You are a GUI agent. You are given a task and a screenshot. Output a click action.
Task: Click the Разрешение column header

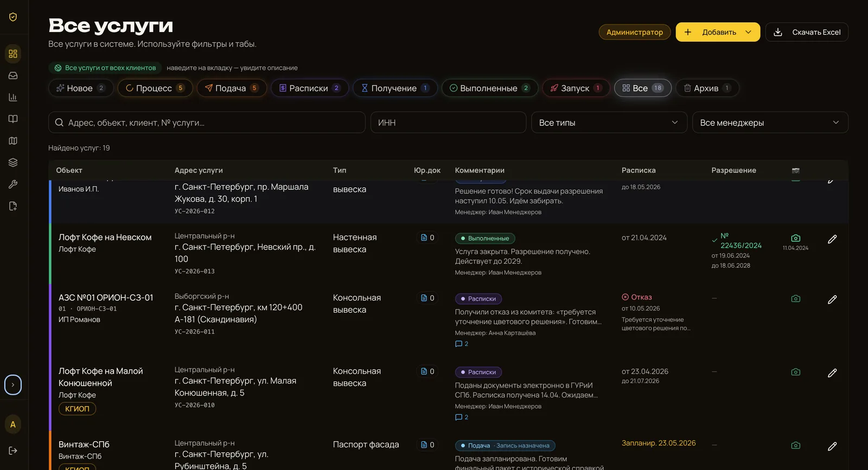pos(733,170)
